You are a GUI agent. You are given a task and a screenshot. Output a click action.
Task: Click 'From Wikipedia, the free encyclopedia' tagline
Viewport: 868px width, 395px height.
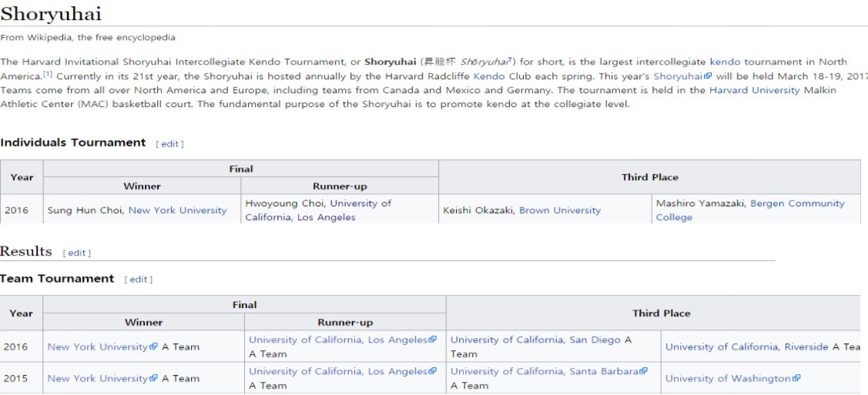tap(88, 38)
